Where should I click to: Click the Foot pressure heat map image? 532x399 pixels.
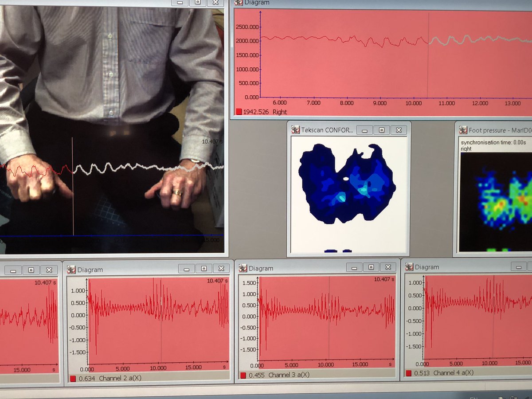click(x=496, y=202)
